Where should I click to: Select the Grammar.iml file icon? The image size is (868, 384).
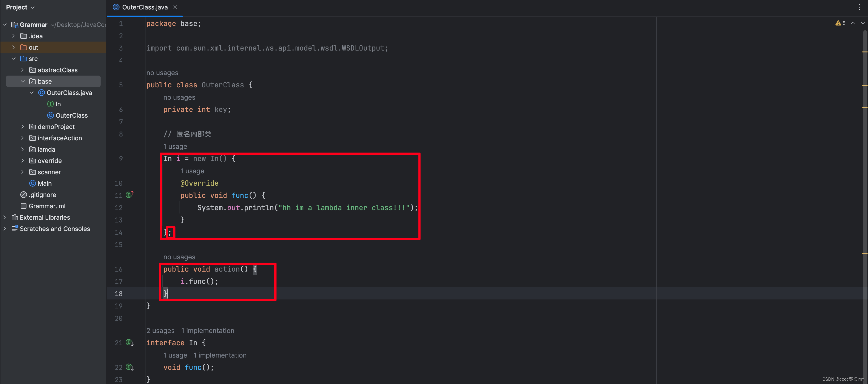(24, 206)
